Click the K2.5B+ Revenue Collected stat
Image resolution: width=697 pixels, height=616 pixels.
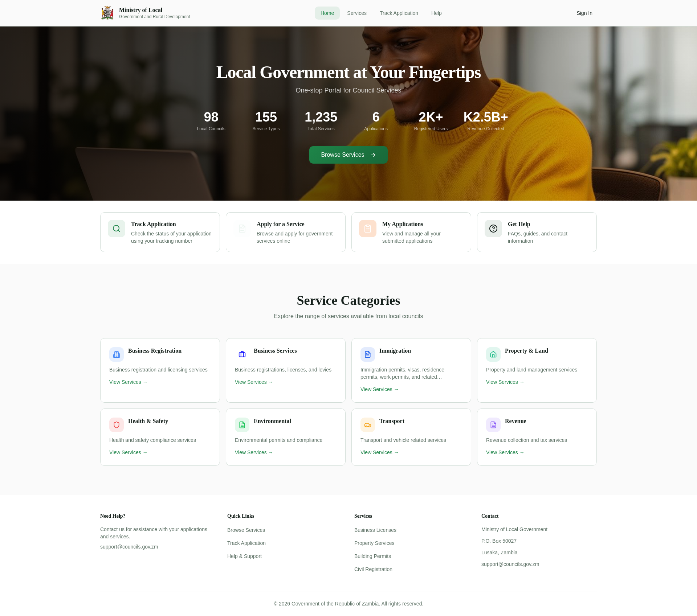486,121
